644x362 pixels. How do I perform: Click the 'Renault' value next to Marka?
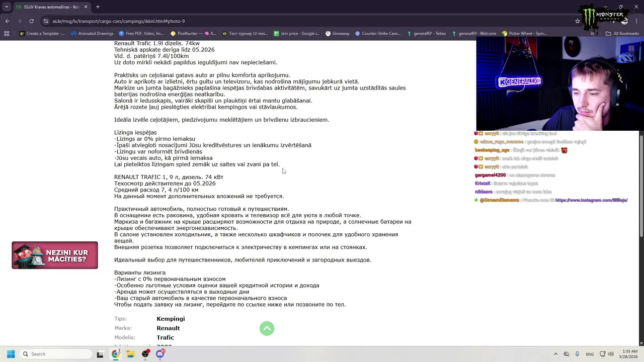[168, 328]
